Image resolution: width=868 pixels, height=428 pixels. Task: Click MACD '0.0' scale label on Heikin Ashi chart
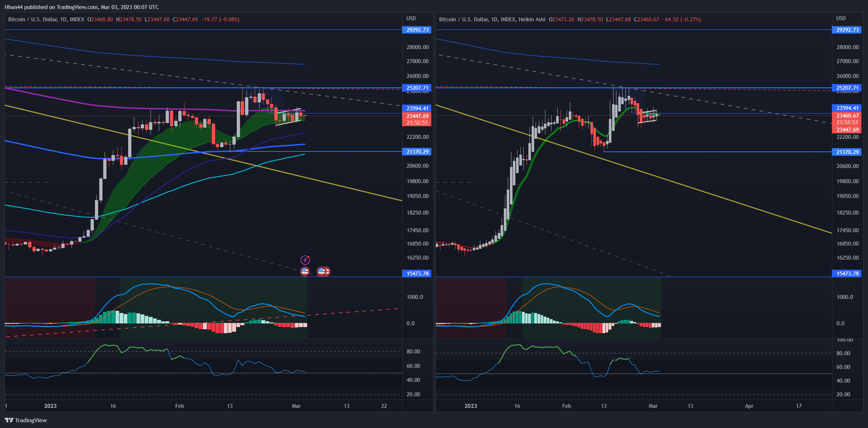click(x=841, y=323)
